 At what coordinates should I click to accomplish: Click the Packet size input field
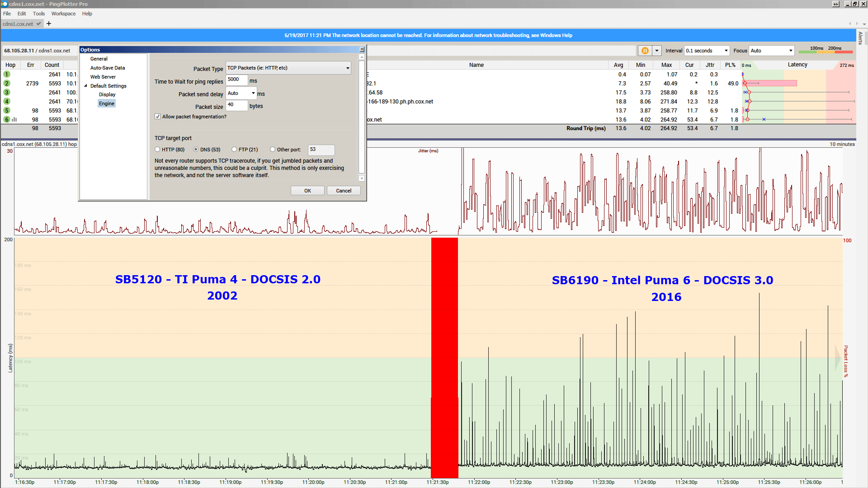tap(236, 105)
